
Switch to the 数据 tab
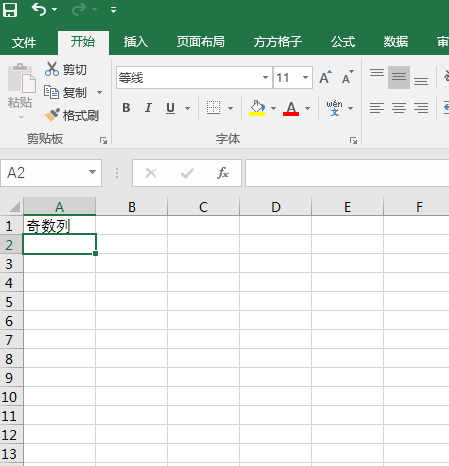tap(396, 42)
